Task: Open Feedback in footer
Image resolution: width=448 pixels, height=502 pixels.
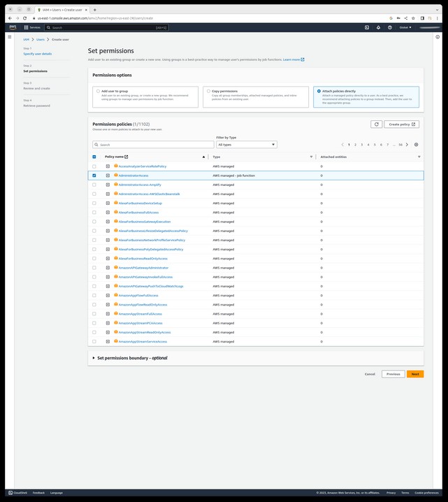Action: coord(38,493)
